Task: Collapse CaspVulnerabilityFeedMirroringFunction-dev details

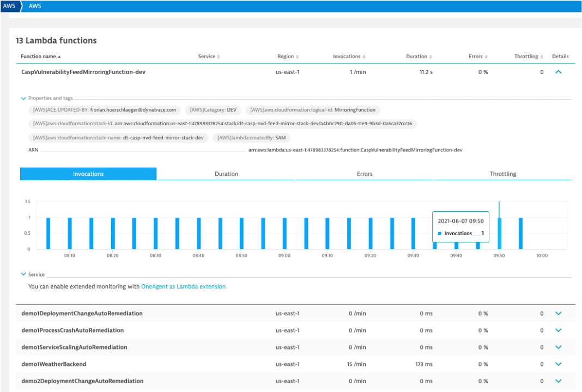Action: [557, 72]
